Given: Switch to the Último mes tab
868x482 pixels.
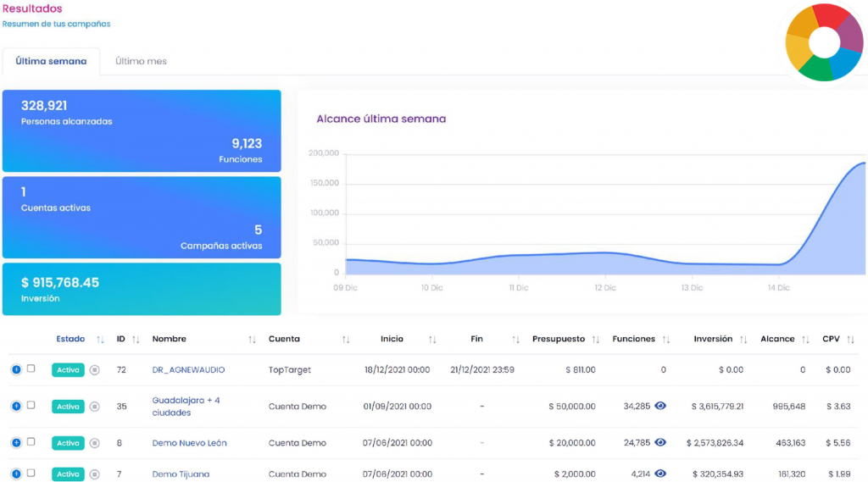Looking at the screenshot, I should (141, 61).
